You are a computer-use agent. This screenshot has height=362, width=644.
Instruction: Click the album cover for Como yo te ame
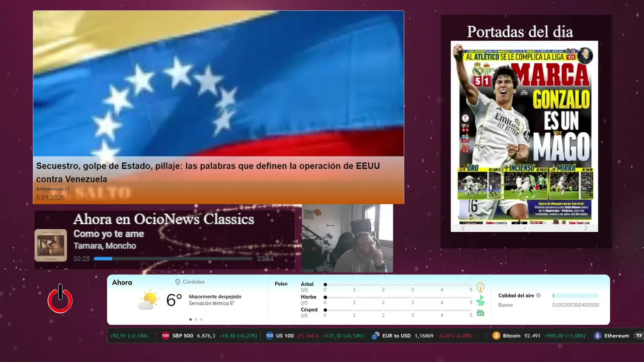coord(50,245)
